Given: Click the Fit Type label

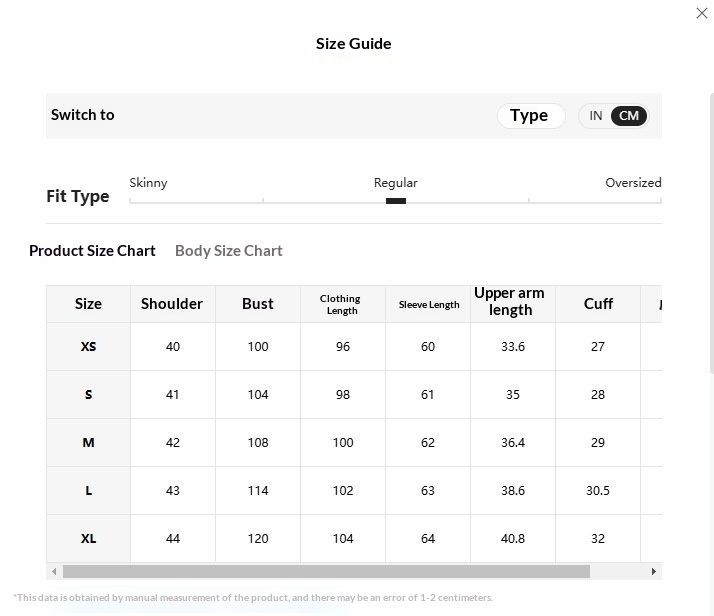Looking at the screenshot, I should (78, 196).
